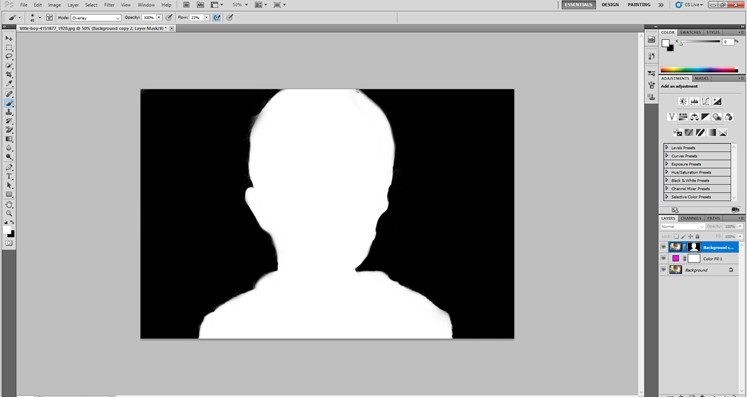Open the Filter menu
Viewport: 747px width, 398px height.
pyautogui.click(x=109, y=5)
